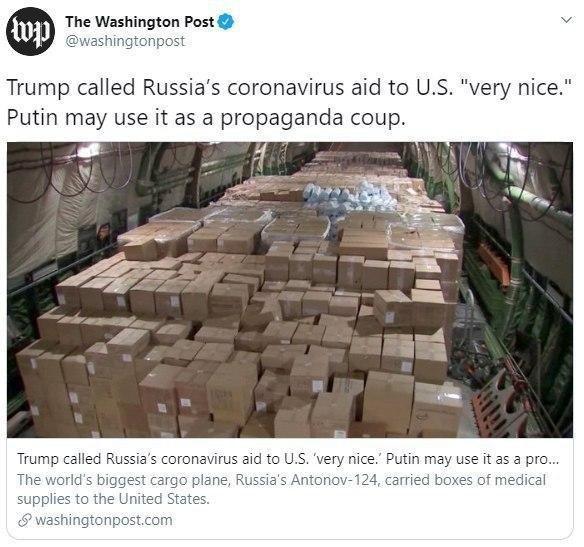Follow the washingtonpost.com domain link
Viewport: 584px width, 547px height.
[x=104, y=520]
